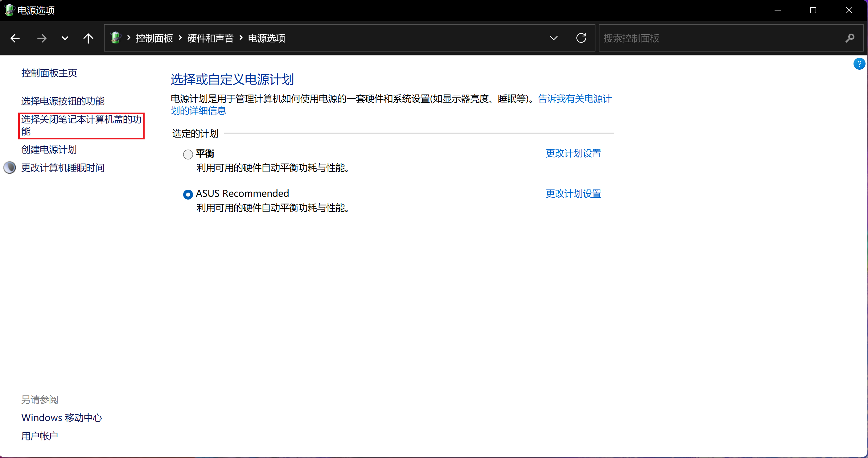Click the search magnifier icon

(x=850, y=38)
